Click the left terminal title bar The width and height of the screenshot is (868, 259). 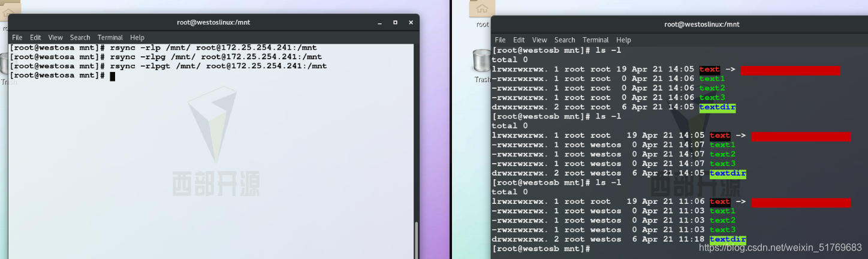pyautogui.click(x=213, y=22)
